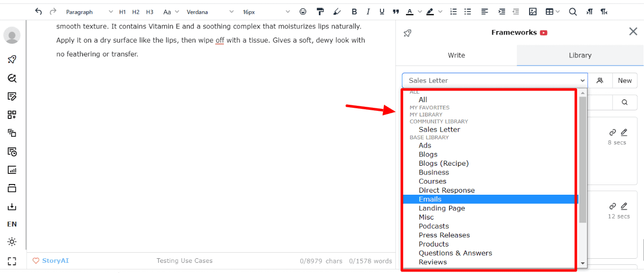
Task: Select Emails from the category list
Action: point(430,199)
